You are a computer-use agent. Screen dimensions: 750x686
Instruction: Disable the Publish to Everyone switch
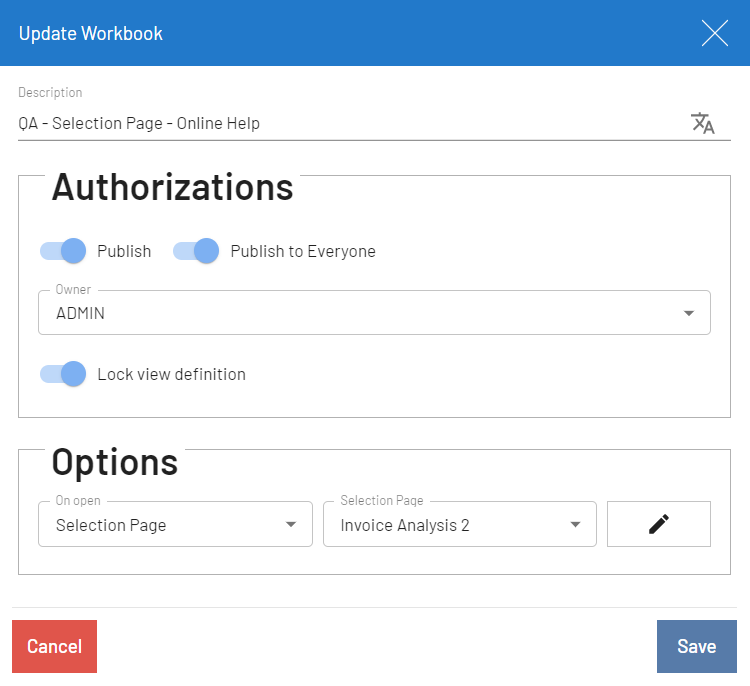(196, 251)
